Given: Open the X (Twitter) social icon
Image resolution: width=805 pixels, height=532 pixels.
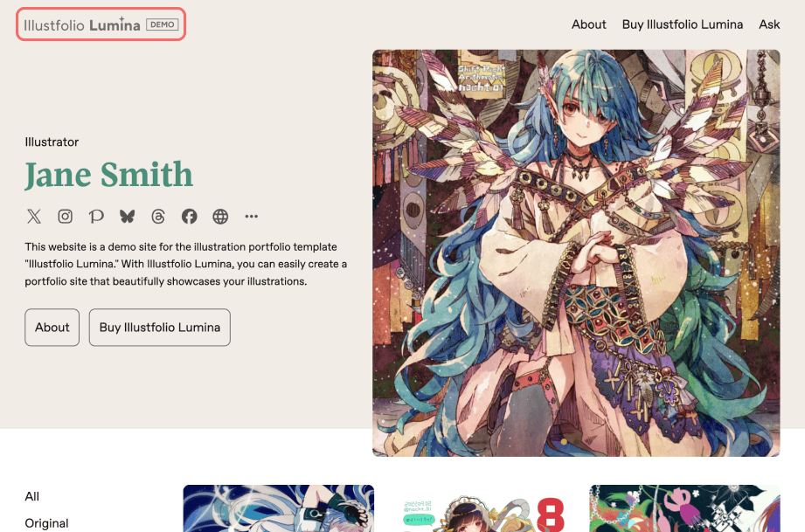Looking at the screenshot, I should coord(34,217).
